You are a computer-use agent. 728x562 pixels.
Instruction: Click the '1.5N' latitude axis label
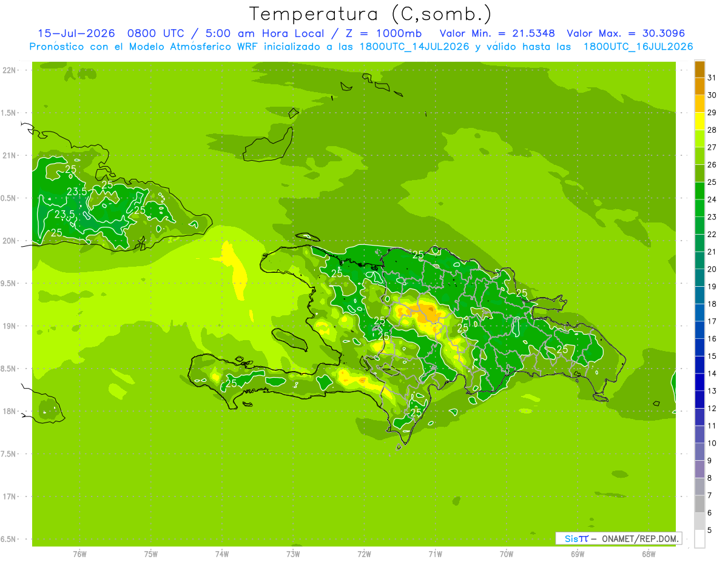tap(9, 113)
